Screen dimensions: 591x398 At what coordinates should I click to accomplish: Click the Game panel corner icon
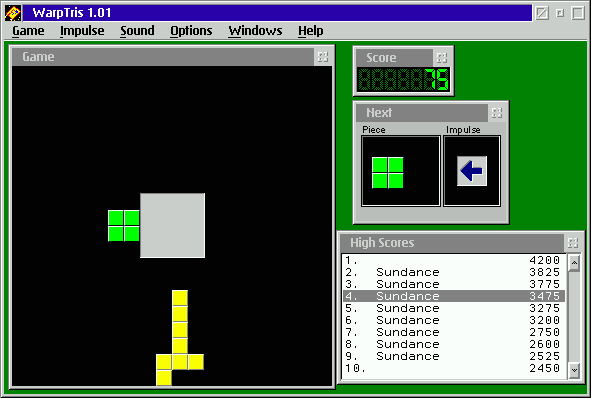[x=323, y=57]
